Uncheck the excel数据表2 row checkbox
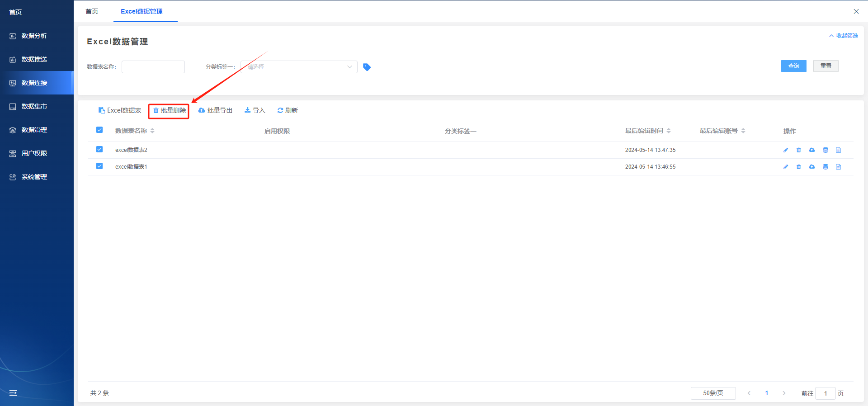This screenshot has width=868, height=406. click(x=99, y=149)
